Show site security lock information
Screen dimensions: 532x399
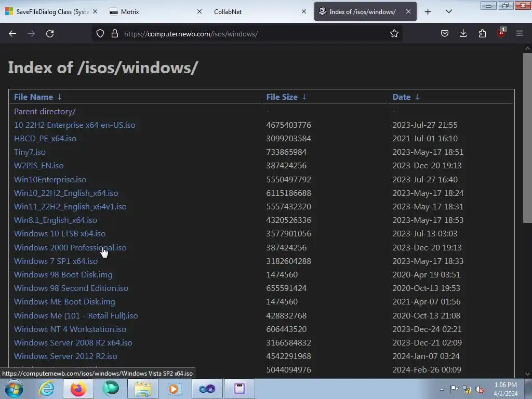click(115, 33)
